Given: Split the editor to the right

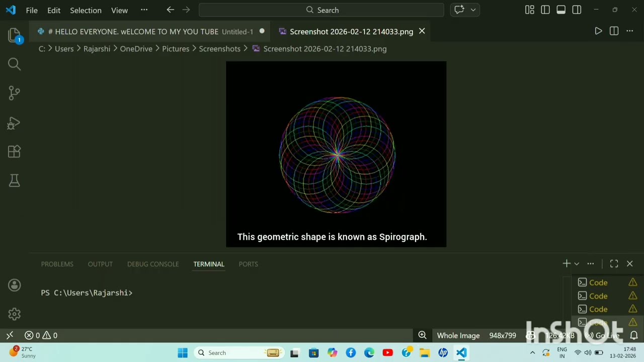Looking at the screenshot, I should tap(614, 31).
